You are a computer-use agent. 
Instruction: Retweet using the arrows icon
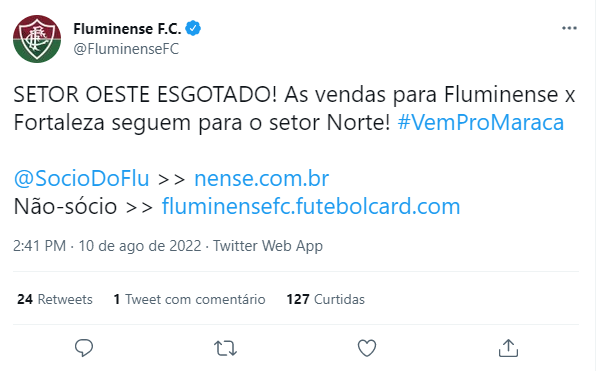(x=225, y=348)
